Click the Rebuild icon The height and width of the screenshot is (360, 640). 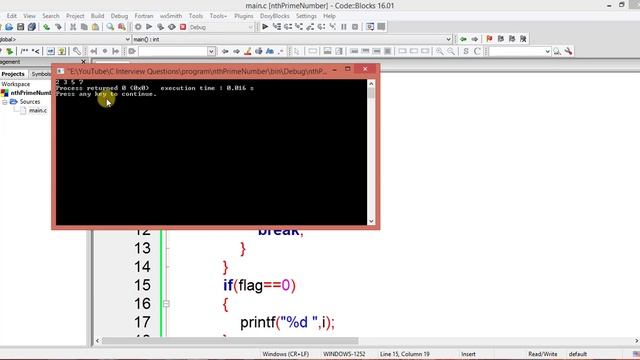(x=172, y=27)
